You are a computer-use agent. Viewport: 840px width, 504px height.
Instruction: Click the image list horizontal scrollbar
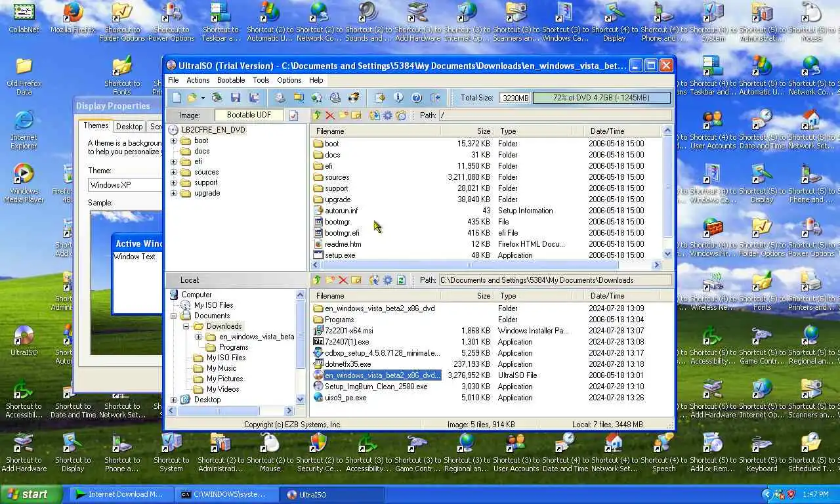(486, 265)
